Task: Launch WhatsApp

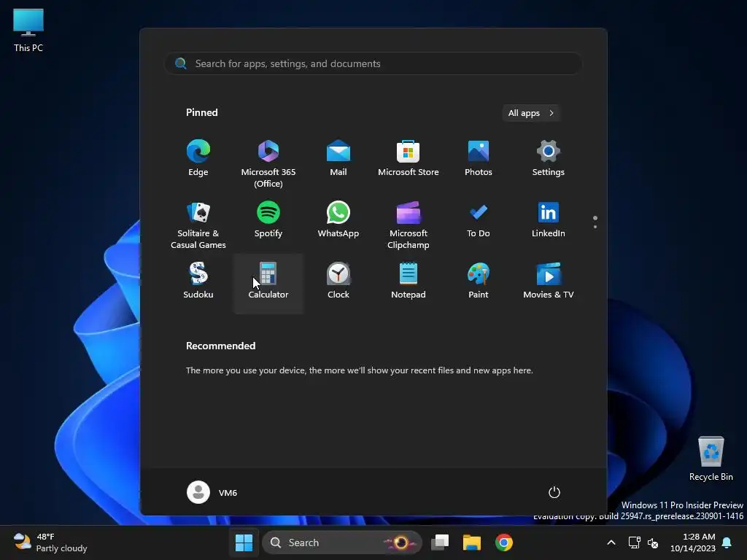Action: pos(338,220)
